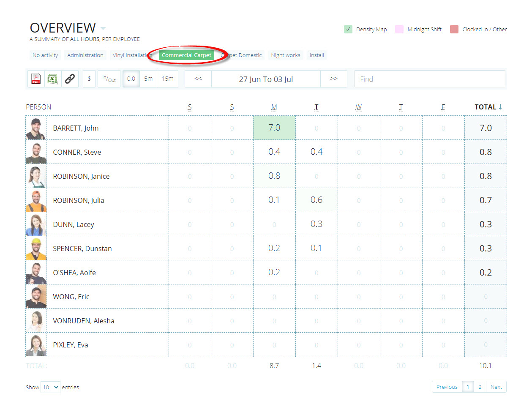Click the chain link share icon
This screenshot has width=532, height=407.
pyautogui.click(x=70, y=79)
